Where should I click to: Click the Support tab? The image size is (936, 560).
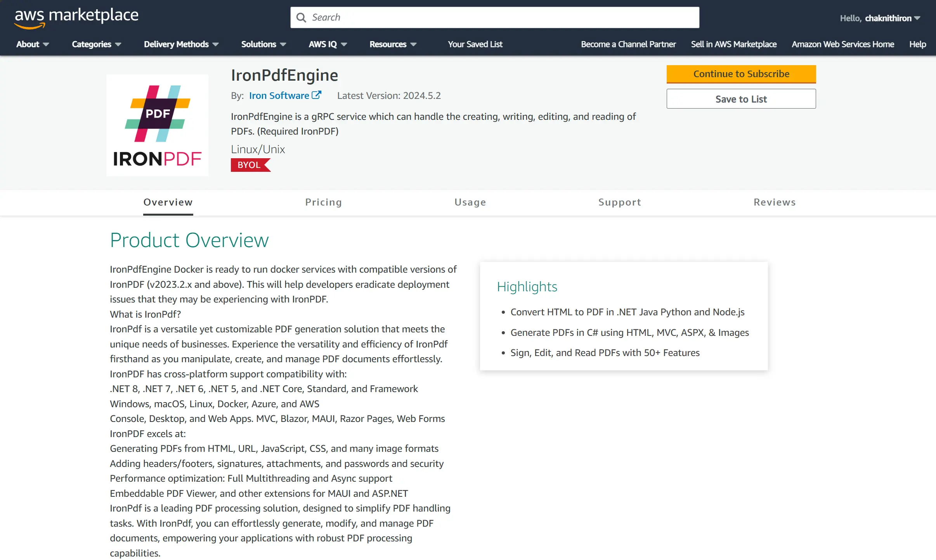click(x=619, y=202)
